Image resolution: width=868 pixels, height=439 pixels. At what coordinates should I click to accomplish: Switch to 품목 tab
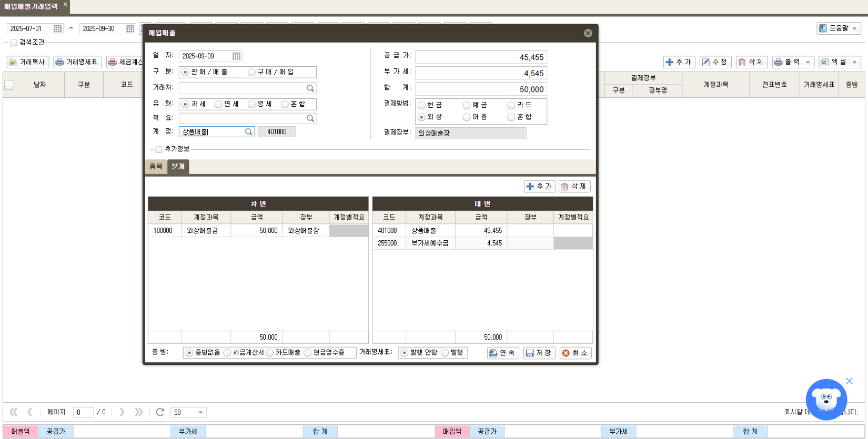(x=156, y=167)
